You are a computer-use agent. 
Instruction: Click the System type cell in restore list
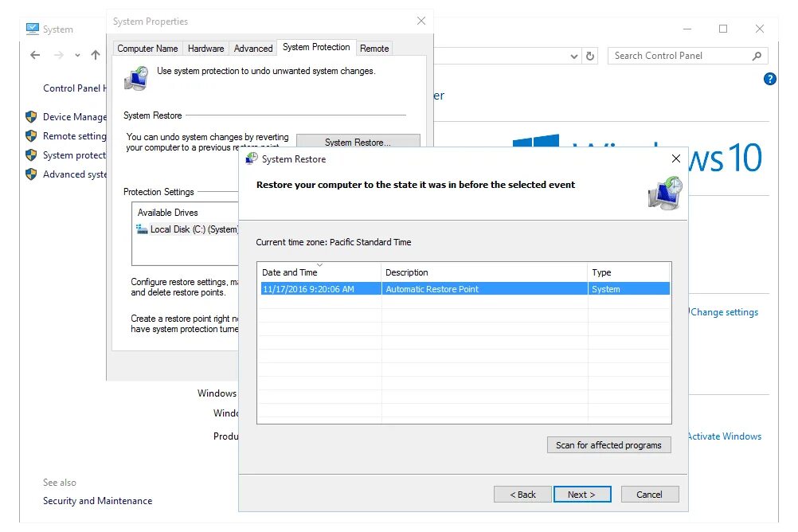(629, 288)
